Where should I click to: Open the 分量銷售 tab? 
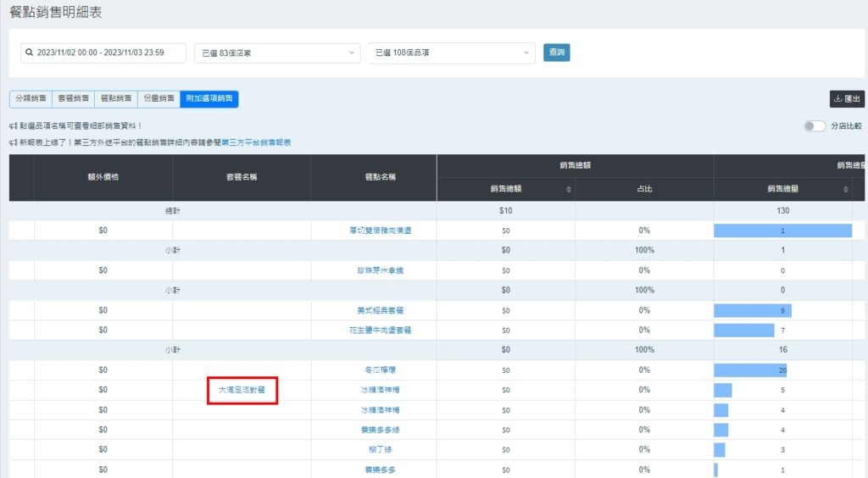tap(158, 99)
